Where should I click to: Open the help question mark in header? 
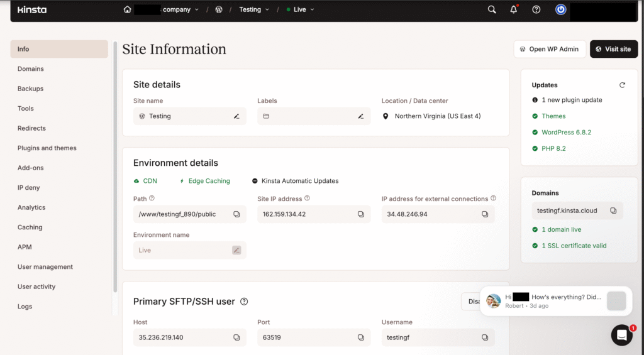pyautogui.click(x=536, y=9)
